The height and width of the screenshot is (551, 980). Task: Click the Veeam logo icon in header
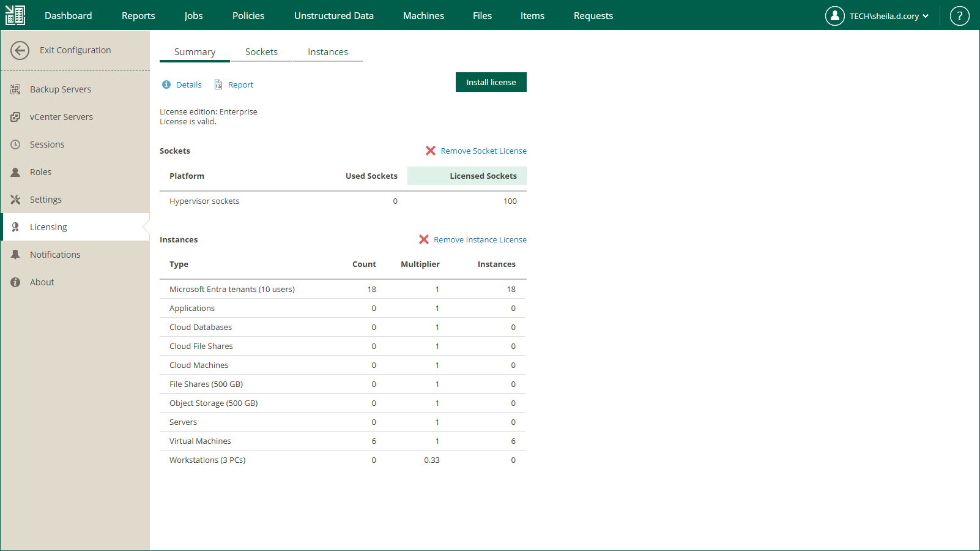pos(15,15)
